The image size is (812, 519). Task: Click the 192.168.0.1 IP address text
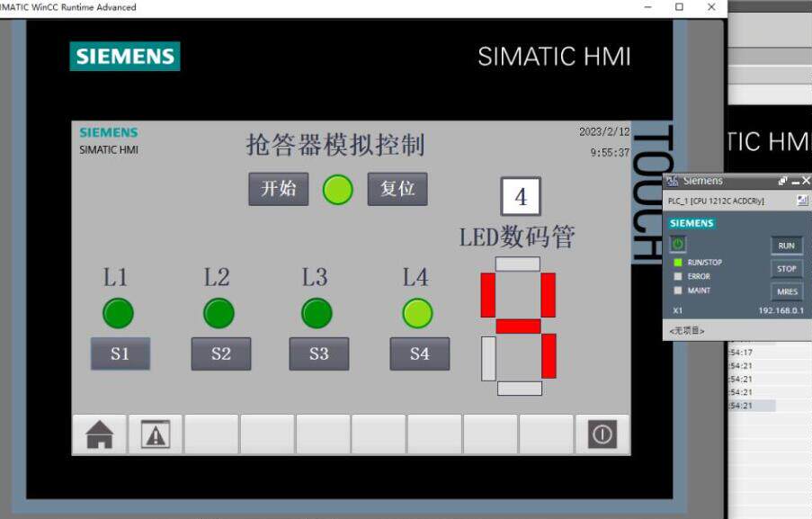pyautogui.click(x=781, y=310)
